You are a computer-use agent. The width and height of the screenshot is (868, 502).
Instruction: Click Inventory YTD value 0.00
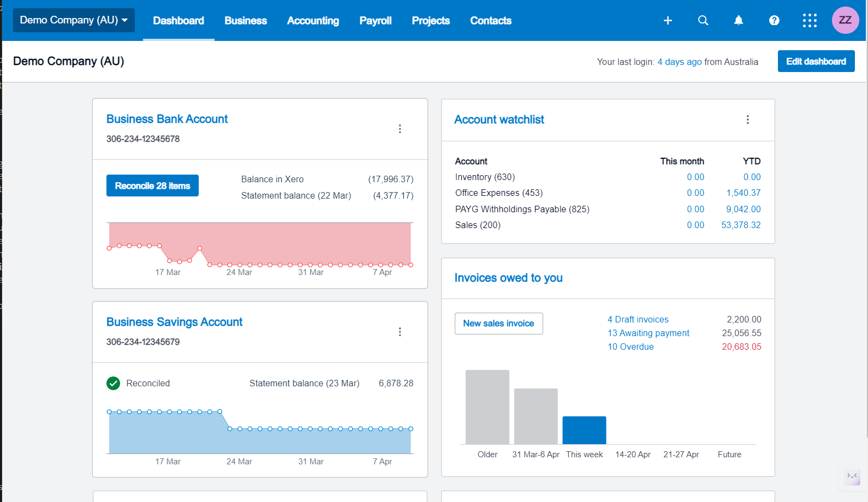point(752,177)
